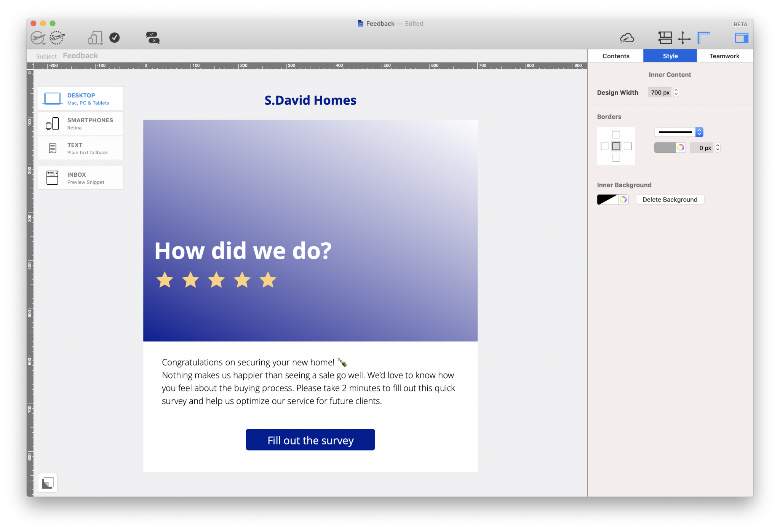Switch to the Teamwork tab
Image resolution: width=780 pixels, height=532 pixels.
point(724,55)
